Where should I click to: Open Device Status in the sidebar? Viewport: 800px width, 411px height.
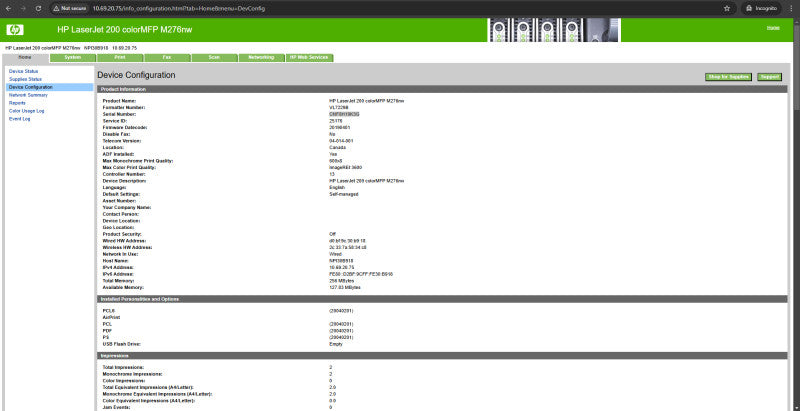tap(23, 71)
